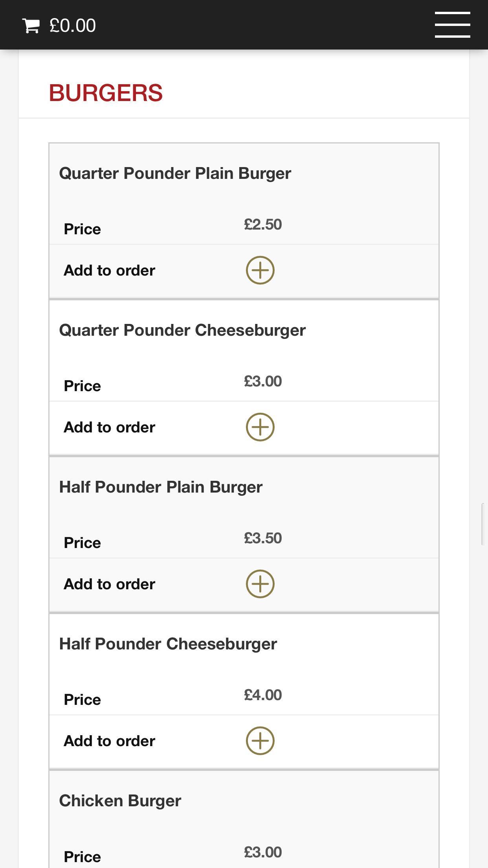Select the Chicken Burger title

tap(120, 801)
